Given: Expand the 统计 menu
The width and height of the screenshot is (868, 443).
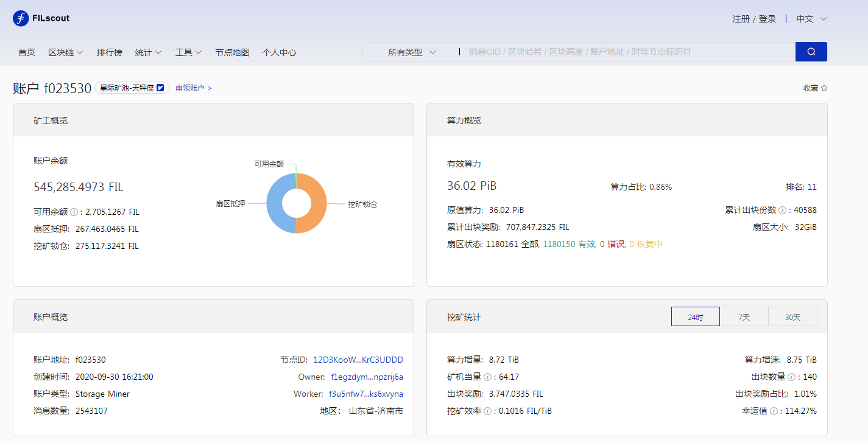Looking at the screenshot, I should 149,52.
